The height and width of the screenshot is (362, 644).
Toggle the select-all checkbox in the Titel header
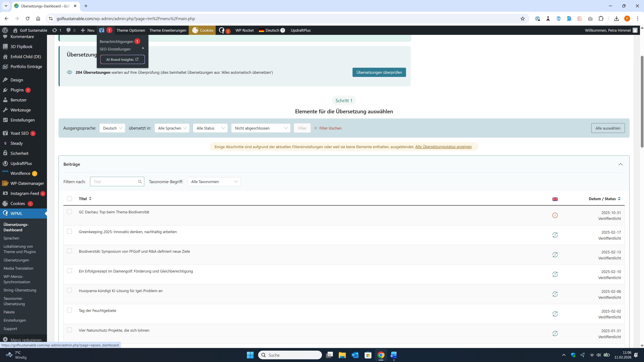[x=69, y=199]
